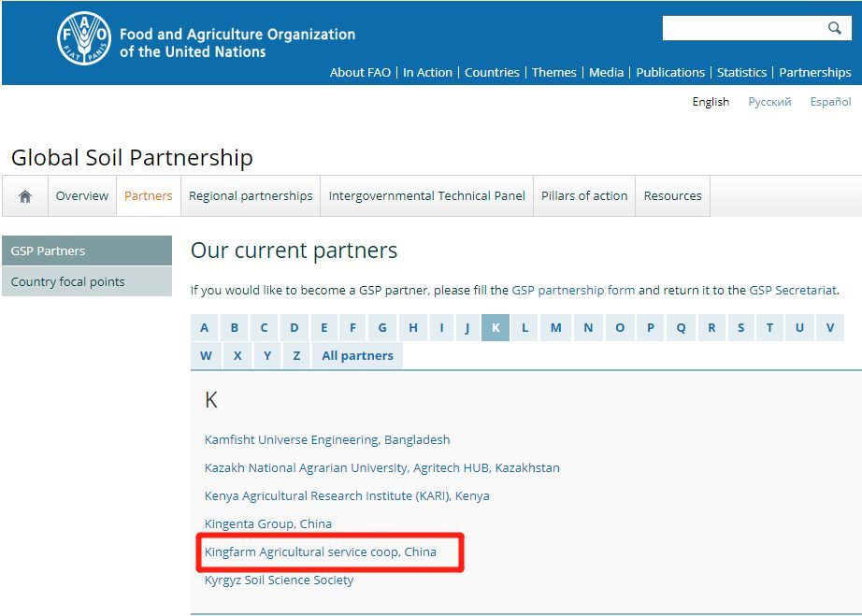Open the Regional partnerships tab
The image size is (862, 616).
251,196
